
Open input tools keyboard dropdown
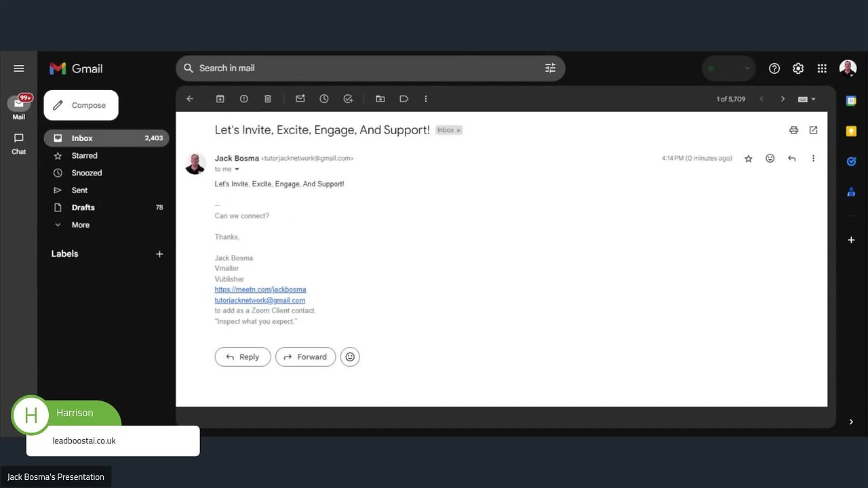pos(807,99)
